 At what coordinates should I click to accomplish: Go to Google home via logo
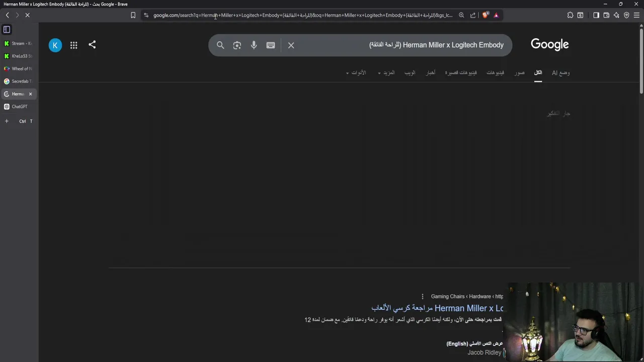coord(549,45)
